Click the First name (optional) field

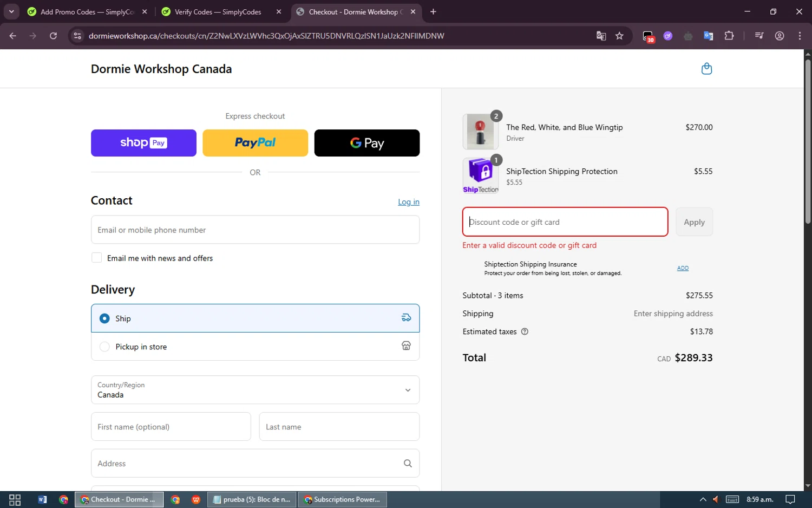[x=171, y=427]
